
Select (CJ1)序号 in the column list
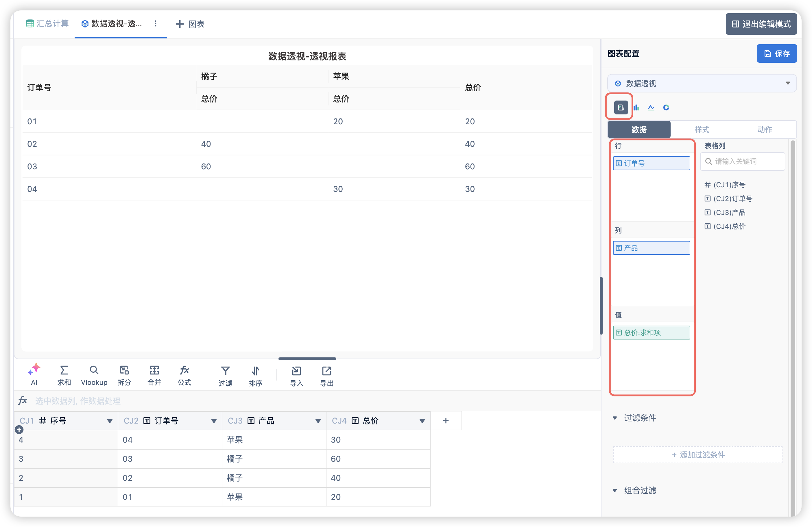[725, 185]
